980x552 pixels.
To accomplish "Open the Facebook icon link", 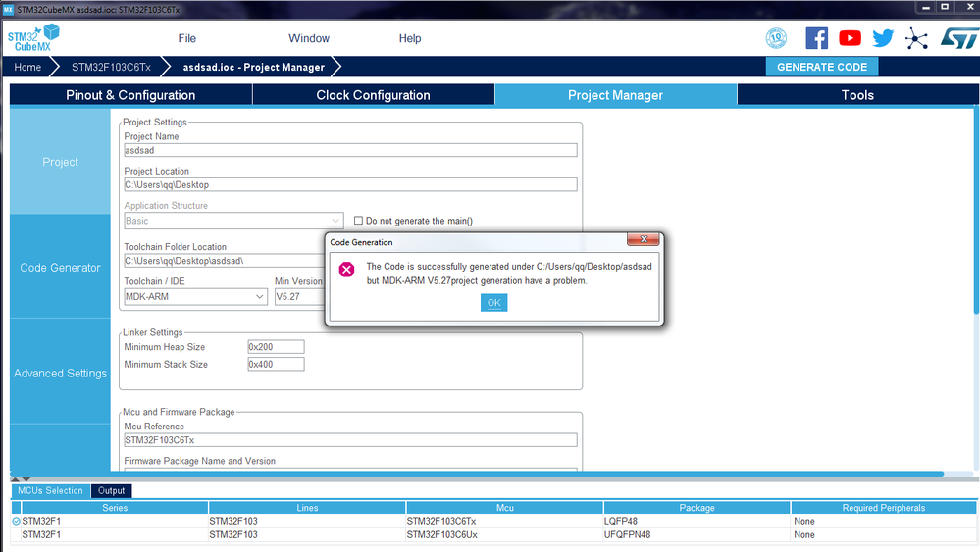I will pyautogui.click(x=816, y=38).
